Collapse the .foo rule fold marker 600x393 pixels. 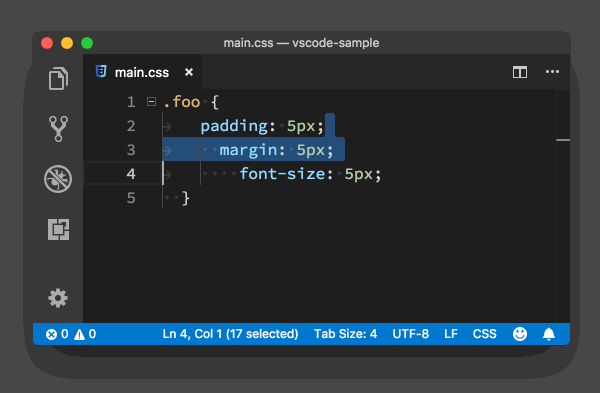(x=152, y=102)
